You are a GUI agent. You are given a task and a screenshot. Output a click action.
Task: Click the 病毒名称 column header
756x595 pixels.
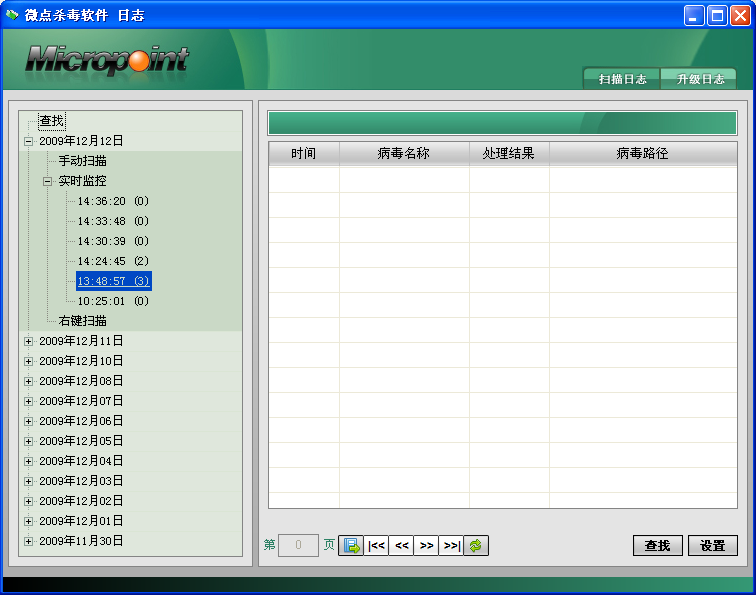pos(404,154)
